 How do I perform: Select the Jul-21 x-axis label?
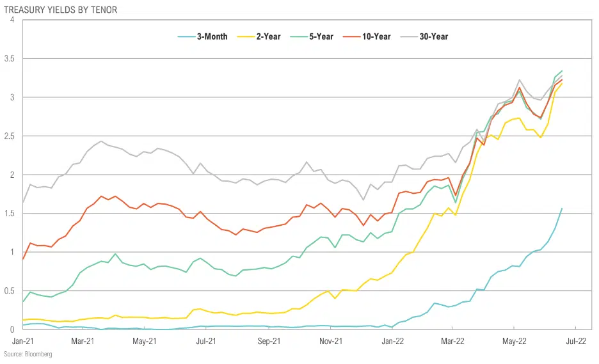coord(206,341)
